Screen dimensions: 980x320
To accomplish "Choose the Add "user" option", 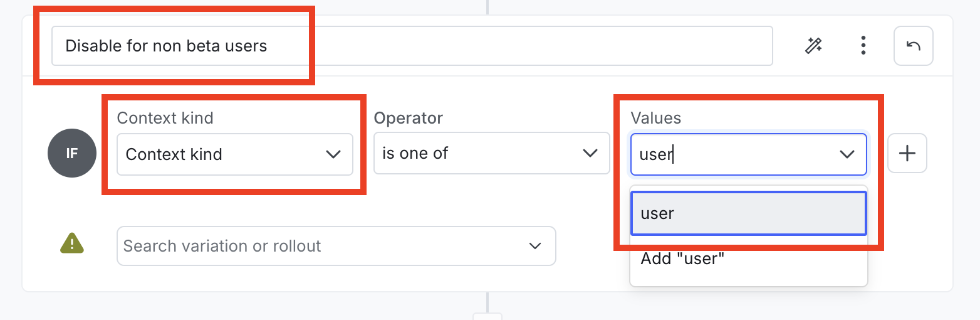I will point(748,259).
